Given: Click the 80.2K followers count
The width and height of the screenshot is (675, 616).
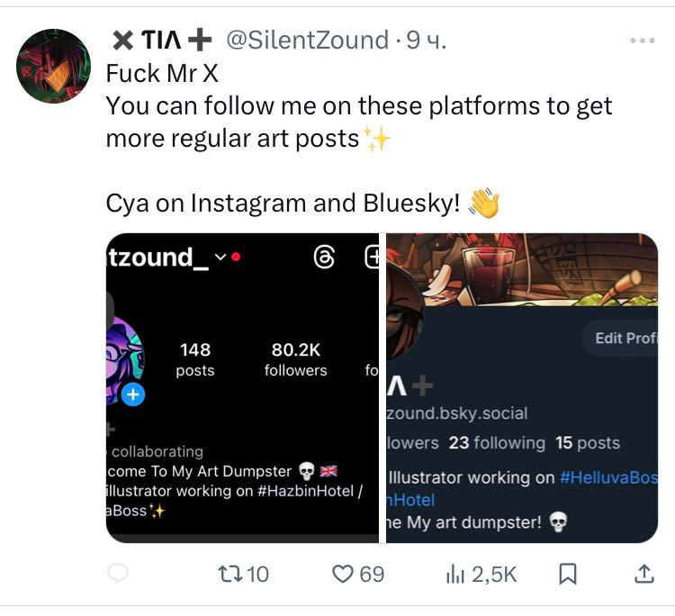Looking at the screenshot, I should click(x=295, y=359).
